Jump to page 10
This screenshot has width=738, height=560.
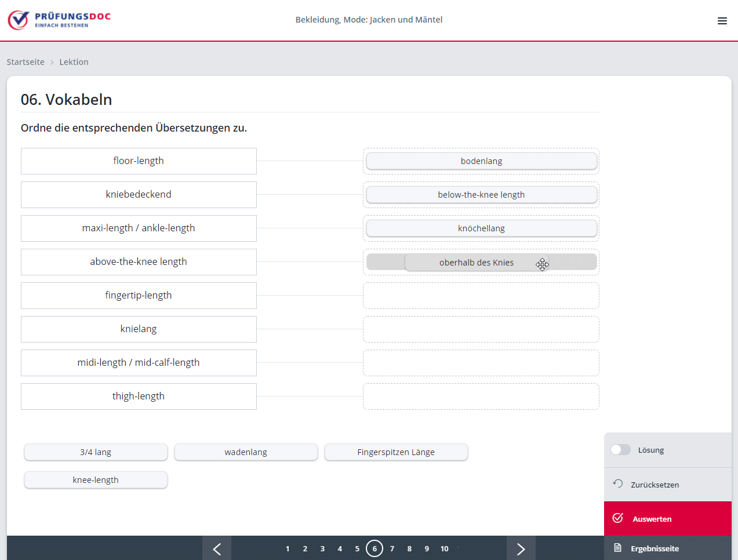point(444,548)
